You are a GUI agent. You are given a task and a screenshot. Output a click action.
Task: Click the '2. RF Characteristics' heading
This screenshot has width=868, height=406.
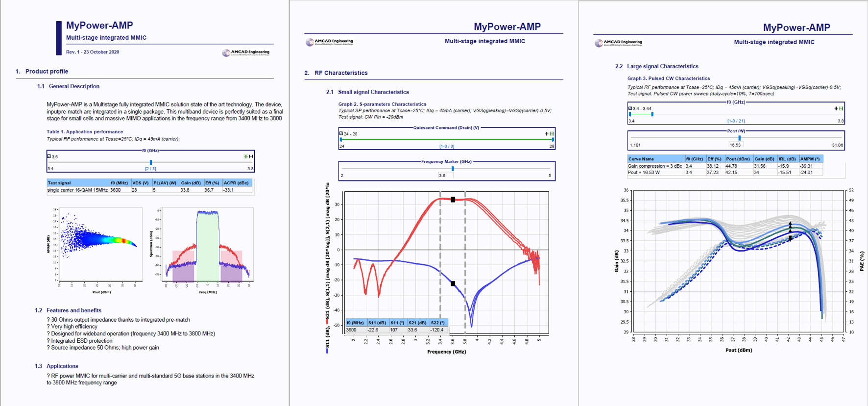click(x=336, y=73)
